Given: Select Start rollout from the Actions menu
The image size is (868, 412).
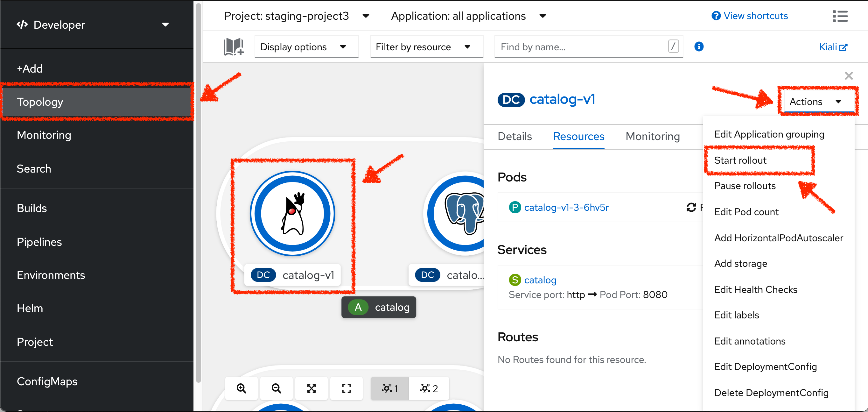Looking at the screenshot, I should [740, 160].
